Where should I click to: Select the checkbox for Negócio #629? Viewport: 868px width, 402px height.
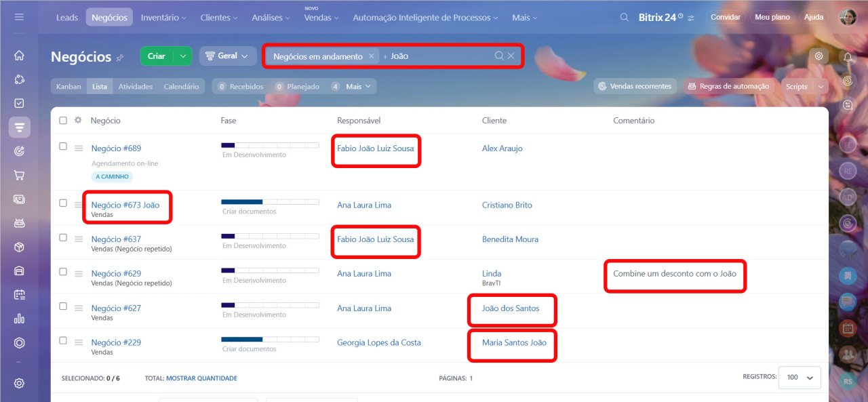coord(63,272)
